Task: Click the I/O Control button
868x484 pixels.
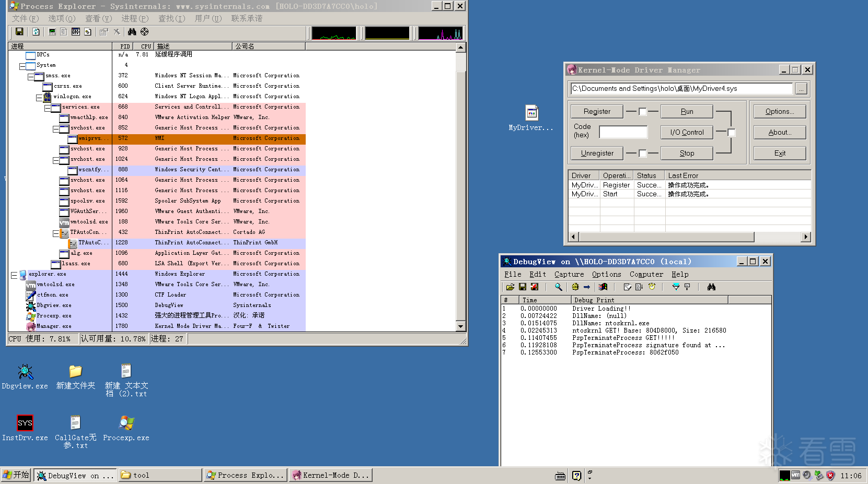Action: pyautogui.click(x=687, y=132)
